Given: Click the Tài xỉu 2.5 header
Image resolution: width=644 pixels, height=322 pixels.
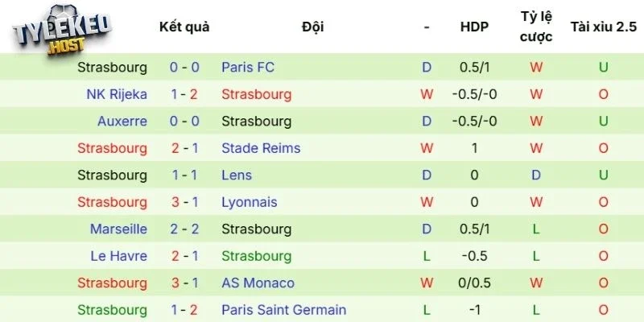Looking at the screenshot, I should [603, 27].
